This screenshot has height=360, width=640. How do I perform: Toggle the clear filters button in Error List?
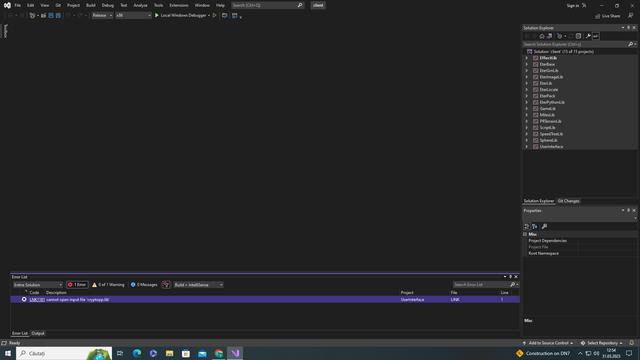166,284
